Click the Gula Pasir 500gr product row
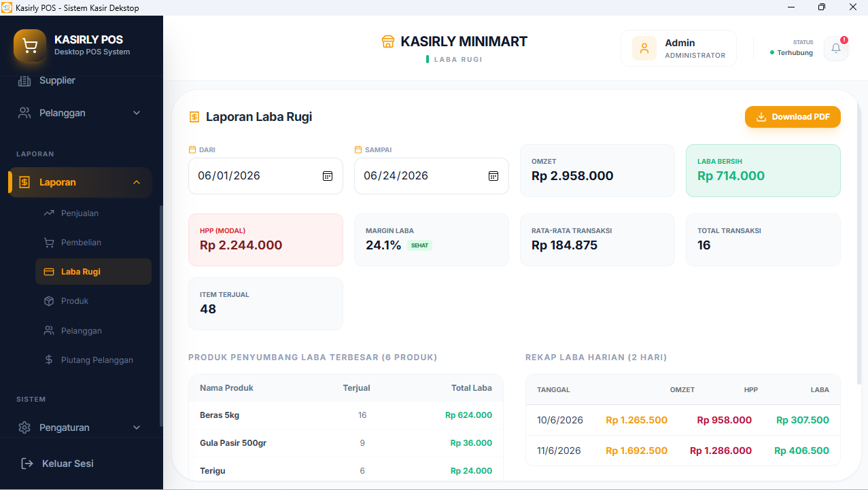Image resolution: width=868 pixels, height=490 pixels. (x=346, y=443)
